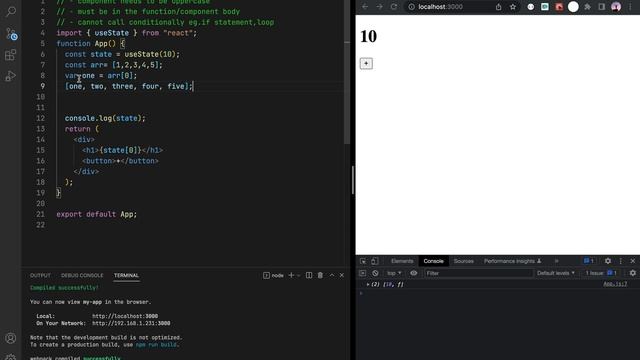
Task: Click the console Filter input field
Action: (x=478, y=273)
